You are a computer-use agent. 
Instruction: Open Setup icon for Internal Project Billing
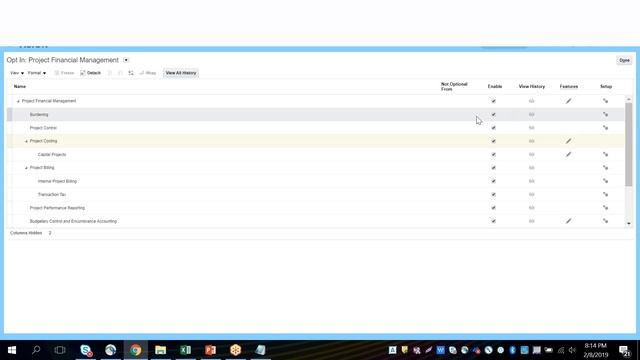605,181
